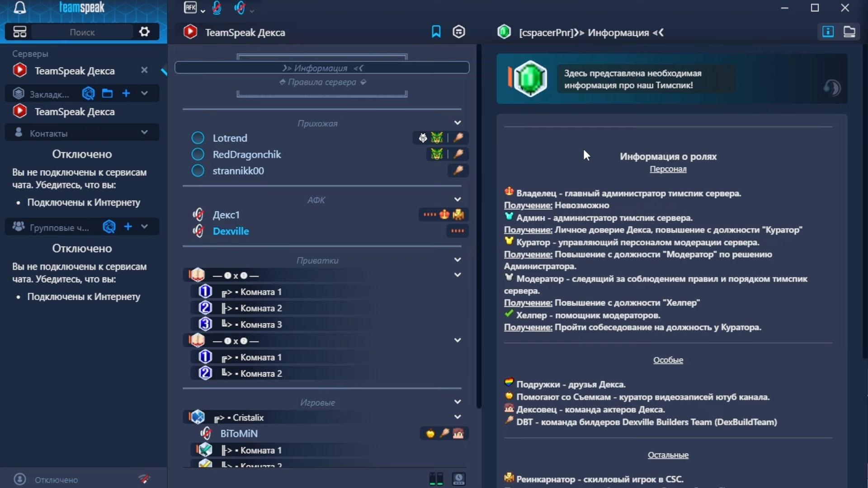This screenshot has width=868, height=488.
Task: Collapse the Групповые чаты section
Action: tap(144, 226)
